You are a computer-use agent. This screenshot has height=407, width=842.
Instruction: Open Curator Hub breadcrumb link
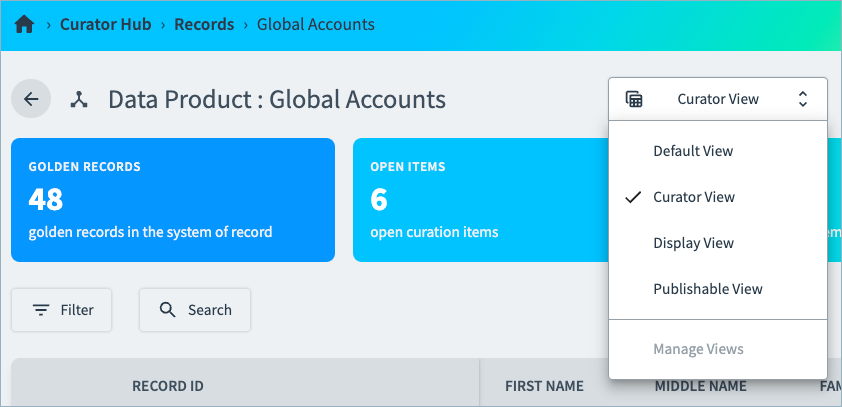106,25
